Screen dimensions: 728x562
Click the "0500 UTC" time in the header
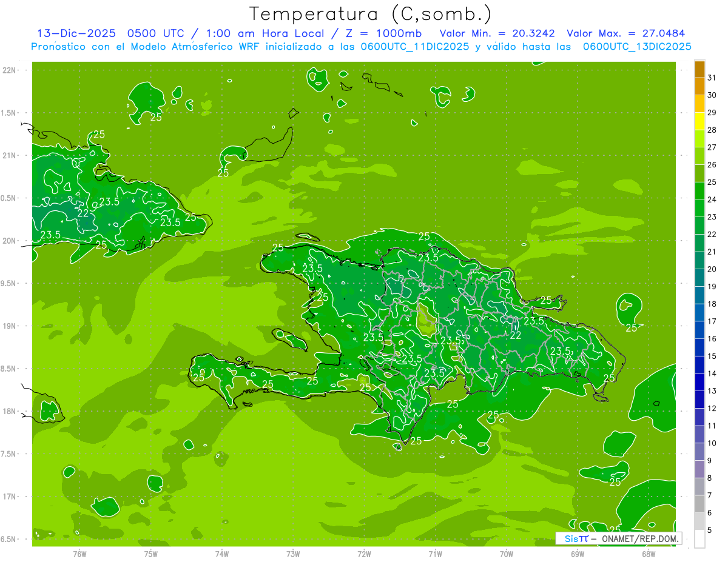coord(155,33)
